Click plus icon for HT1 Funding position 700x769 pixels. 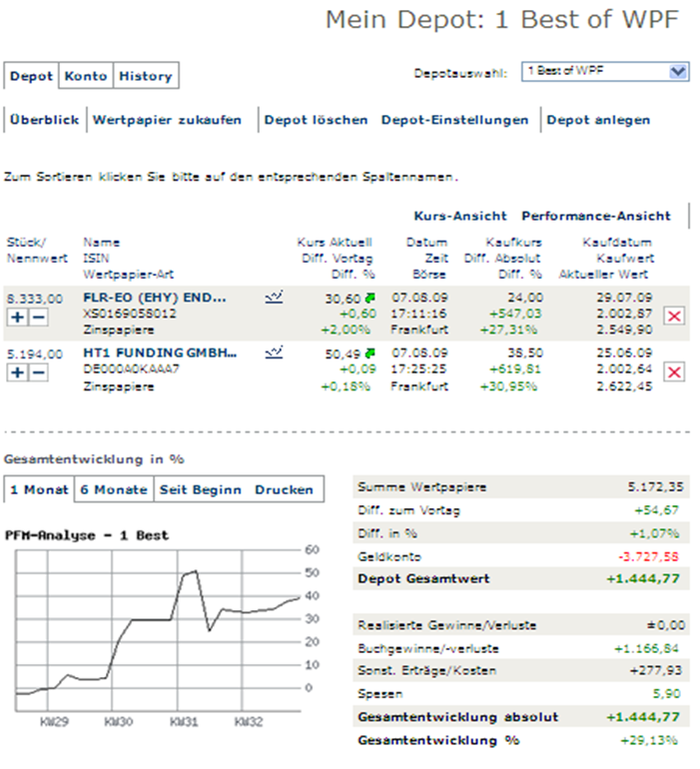pyautogui.click(x=17, y=372)
